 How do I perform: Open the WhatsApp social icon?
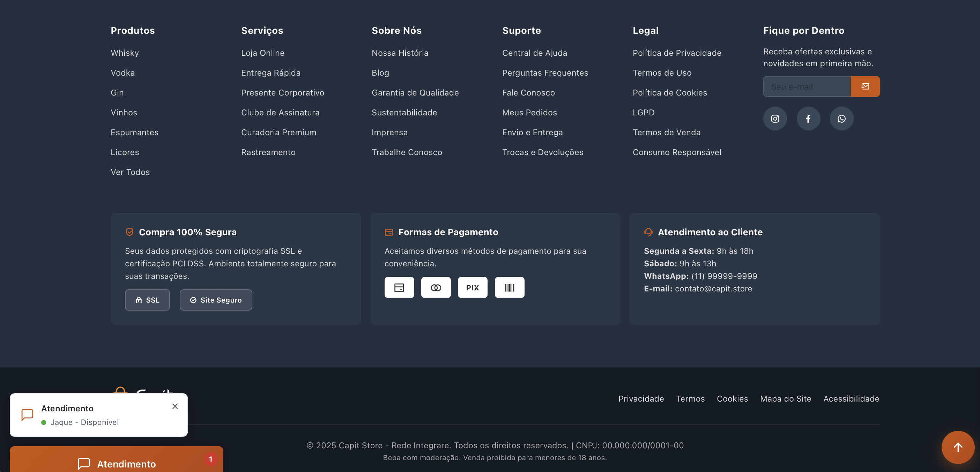point(841,119)
